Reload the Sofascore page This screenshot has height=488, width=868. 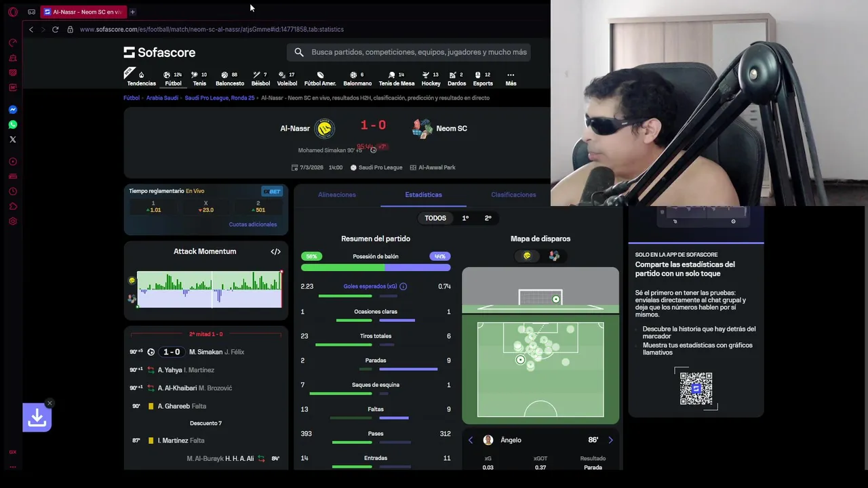pos(55,29)
